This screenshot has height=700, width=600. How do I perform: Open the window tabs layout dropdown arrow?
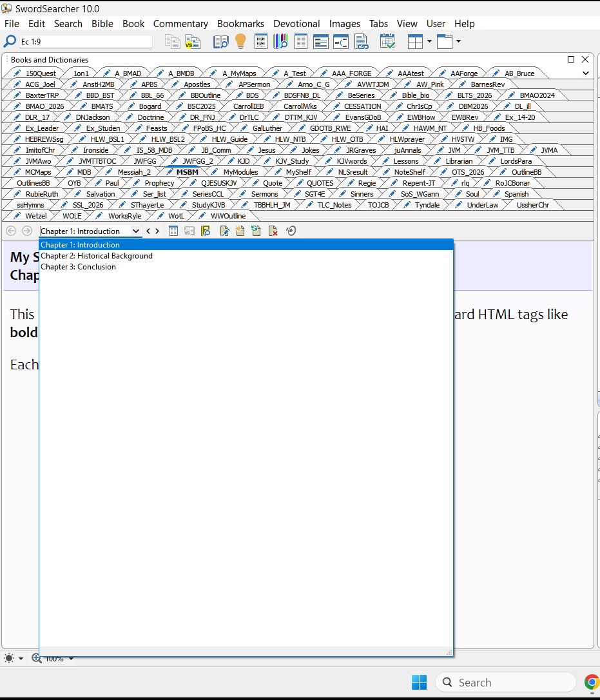(x=458, y=41)
